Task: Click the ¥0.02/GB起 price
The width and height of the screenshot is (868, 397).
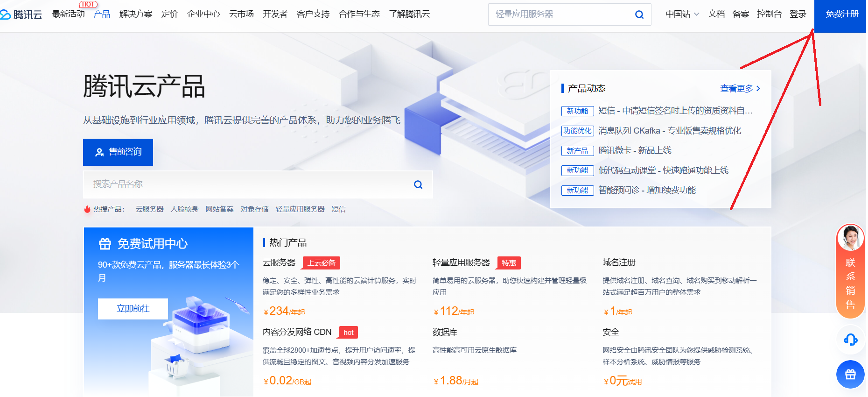Action: point(287,381)
